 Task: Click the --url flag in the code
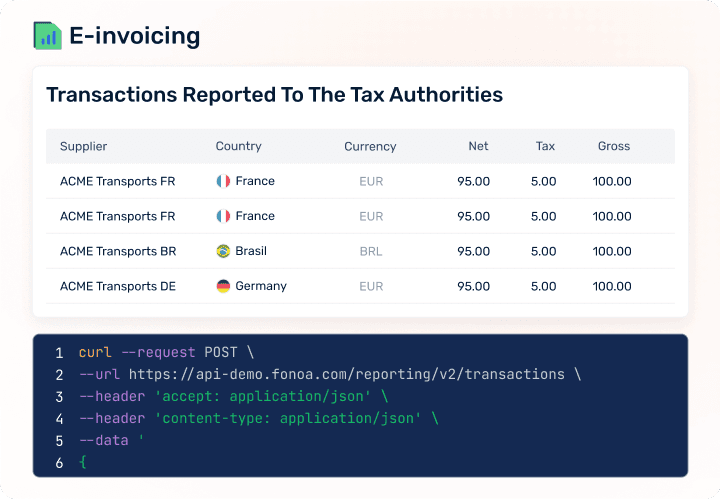[100, 374]
